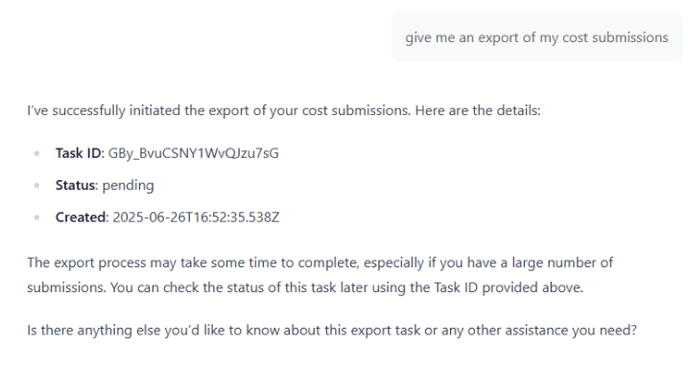
Task: Click the words "Here are the details:"
Action: click(x=478, y=111)
